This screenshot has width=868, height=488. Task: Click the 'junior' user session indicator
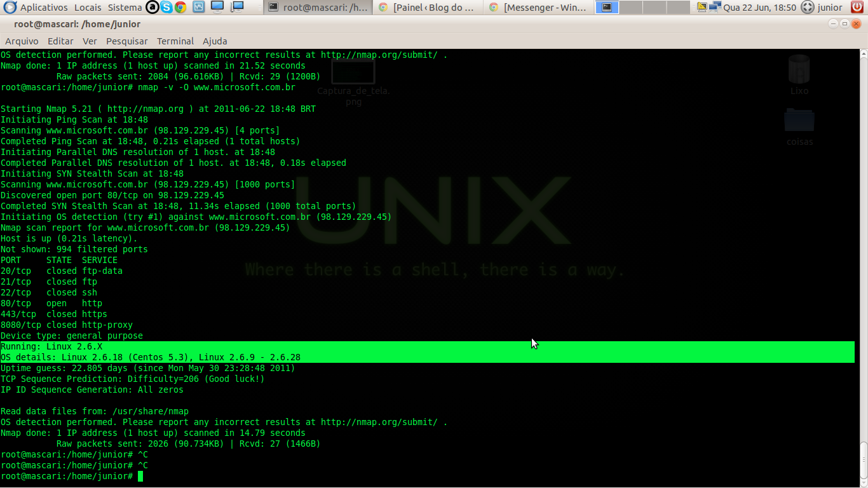(823, 7)
